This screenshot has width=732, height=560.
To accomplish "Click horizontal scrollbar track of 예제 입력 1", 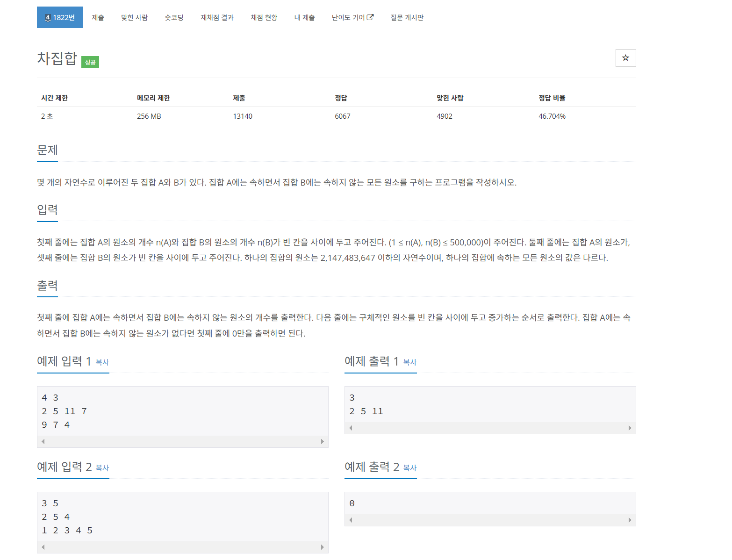I will tap(183, 441).
